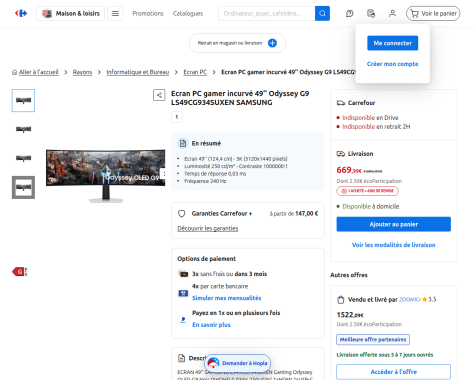Focus the product search field

[x=266, y=13]
